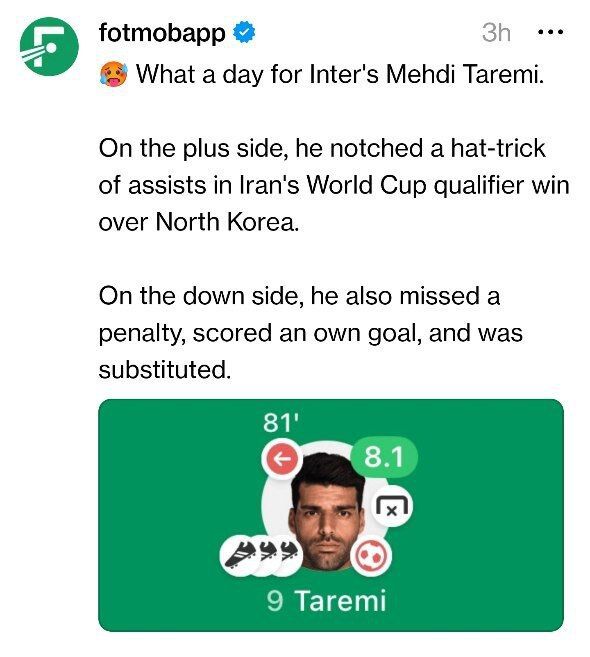The width and height of the screenshot is (590, 657).
Task: Click the hot face emoji
Action: [x=114, y=74]
